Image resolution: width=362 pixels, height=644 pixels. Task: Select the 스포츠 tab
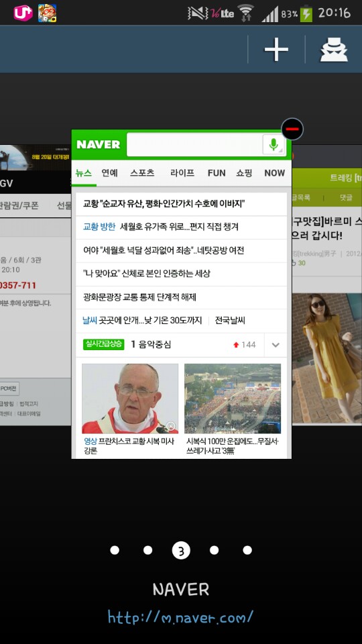pos(142,173)
